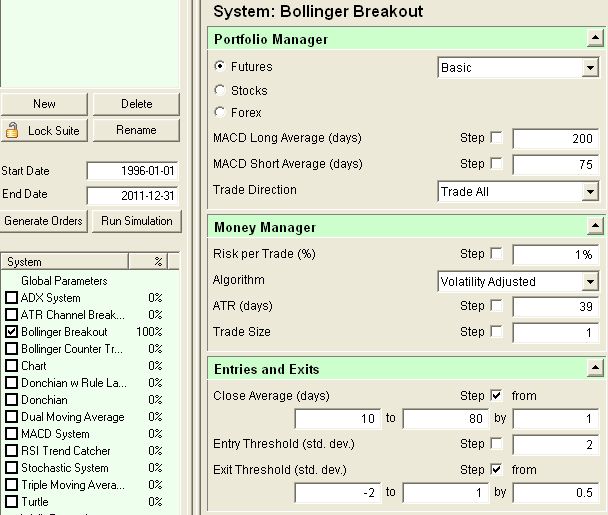This screenshot has height=515, width=608.
Task: Check the Donchian w Rule Labels checkbox
Action: click(x=12, y=382)
